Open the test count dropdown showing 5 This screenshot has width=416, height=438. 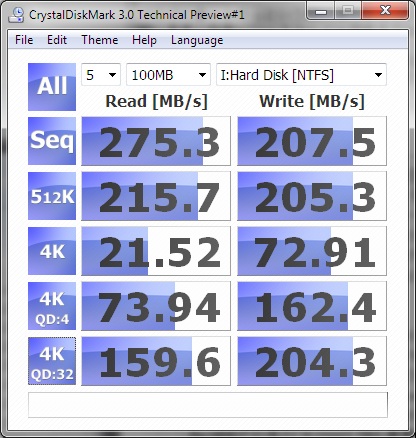pyautogui.click(x=101, y=75)
